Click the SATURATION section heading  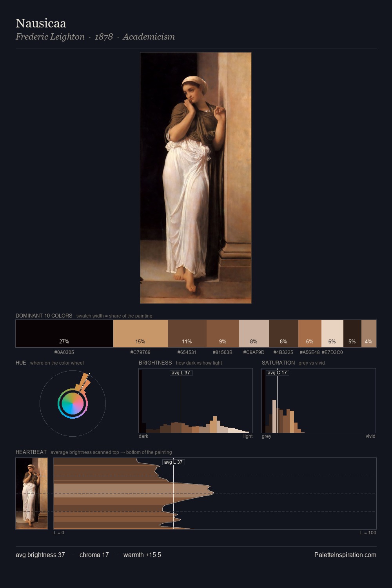[278, 363]
